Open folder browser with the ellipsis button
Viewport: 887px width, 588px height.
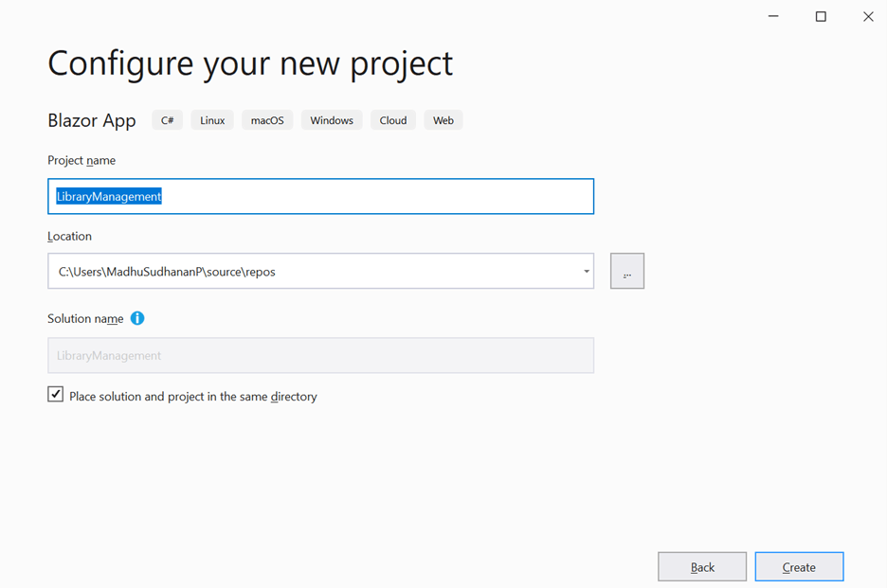(x=627, y=272)
